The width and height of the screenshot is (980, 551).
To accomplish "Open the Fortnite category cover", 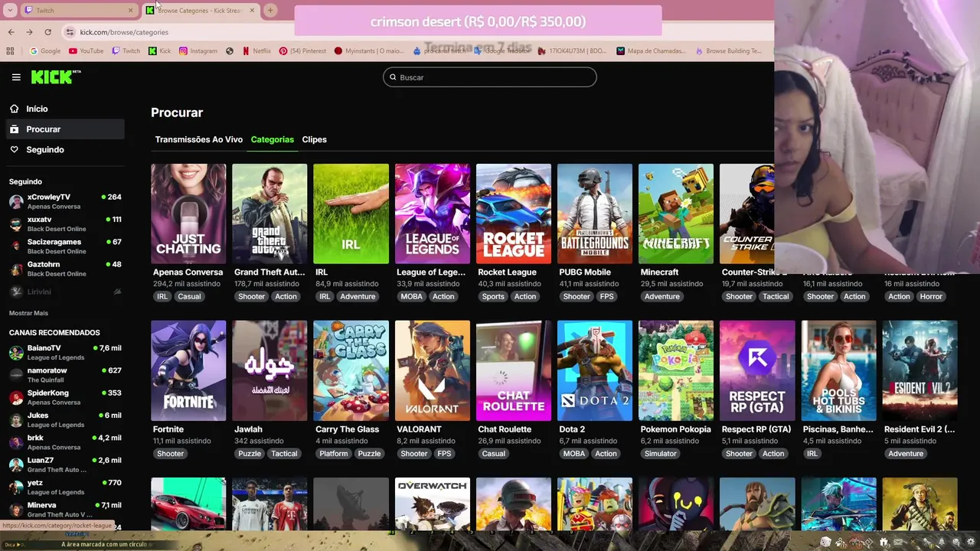I will point(188,370).
